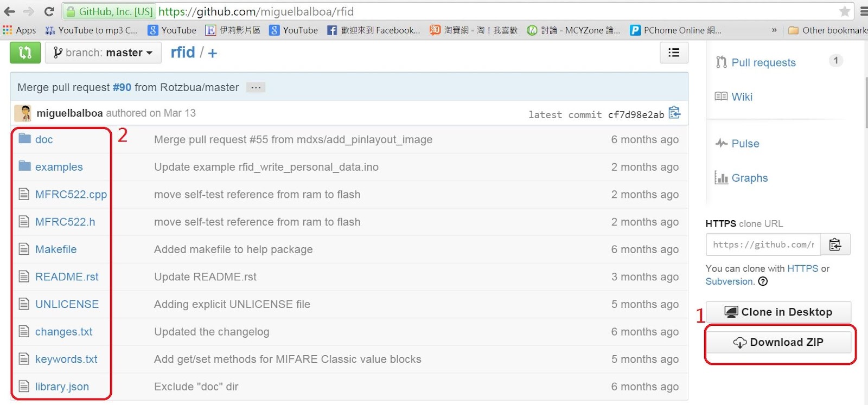The image size is (868, 405).
Task: Open the examples folder
Action: click(x=59, y=167)
